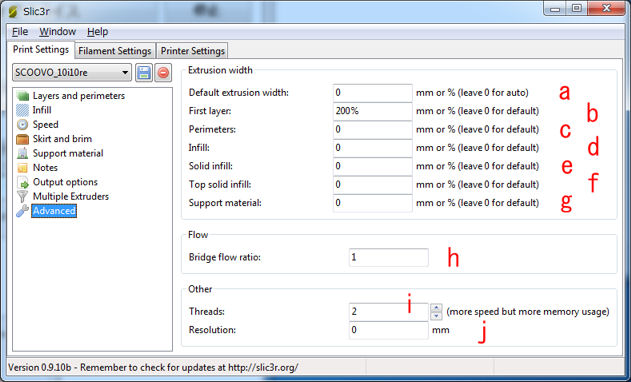Open the Help menu

click(97, 32)
